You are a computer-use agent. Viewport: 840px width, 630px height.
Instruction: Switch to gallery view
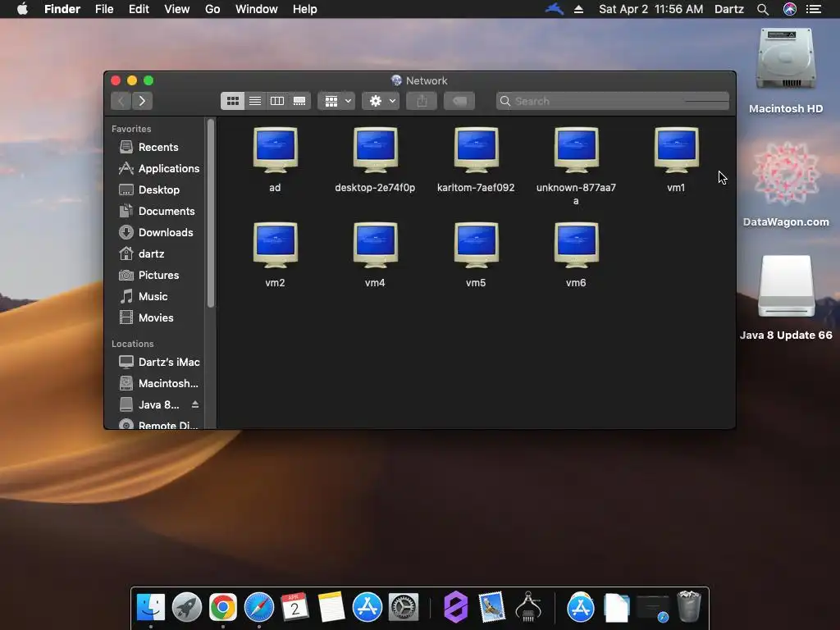coord(299,101)
